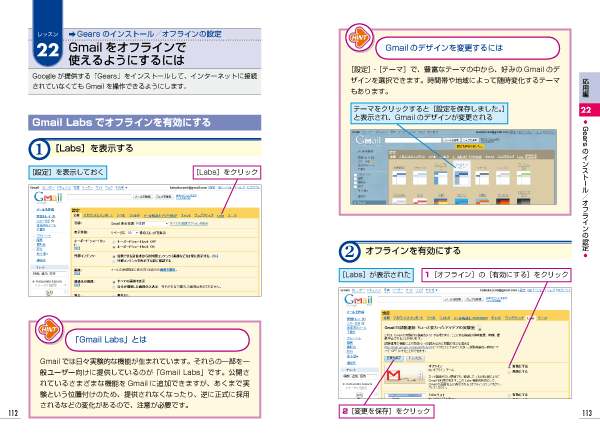600x447 pixels.
Task: Click the web search button in step 1 screenshot
Action: click(x=164, y=197)
